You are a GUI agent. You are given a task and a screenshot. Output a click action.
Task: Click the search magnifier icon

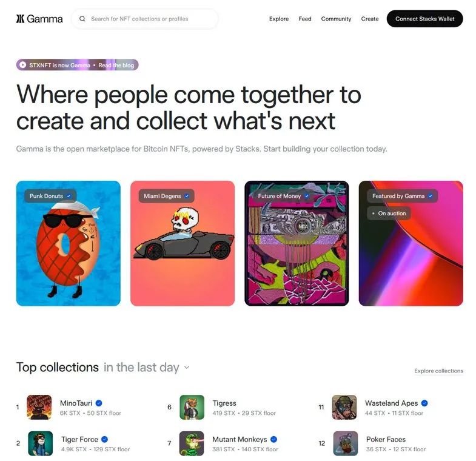(82, 19)
